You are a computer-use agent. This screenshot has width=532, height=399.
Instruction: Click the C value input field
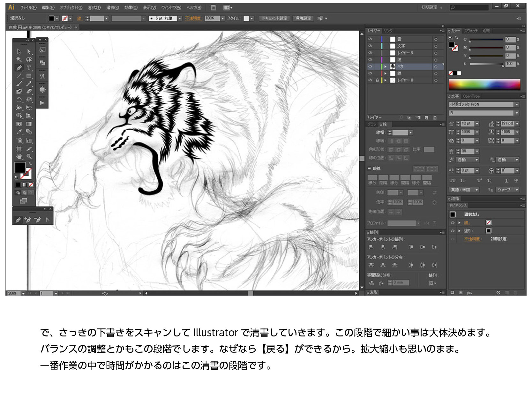[x=510, y=40]
